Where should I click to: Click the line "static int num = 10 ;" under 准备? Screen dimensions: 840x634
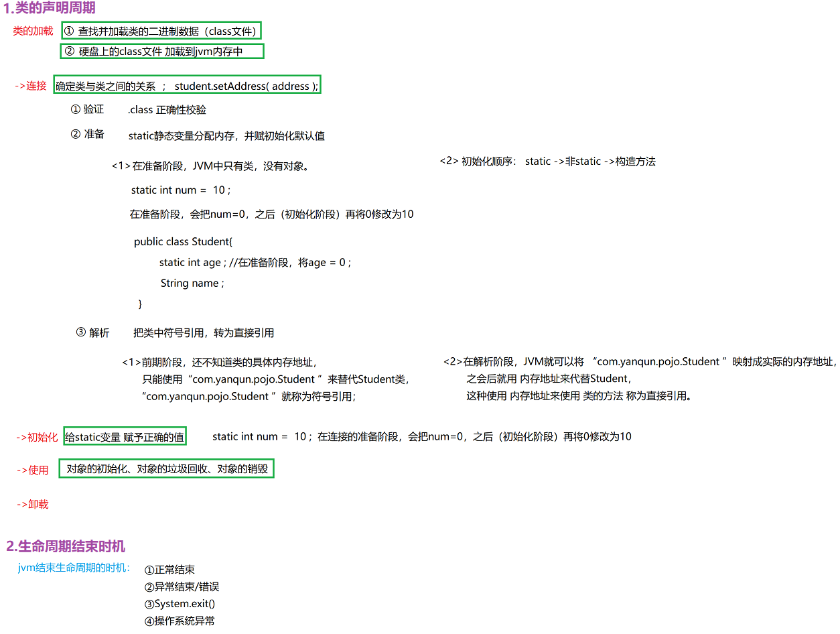coord(181,190)
